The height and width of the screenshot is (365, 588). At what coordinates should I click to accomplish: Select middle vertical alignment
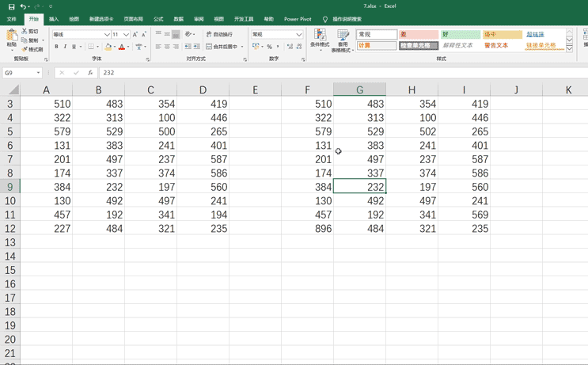click(x=167, y=34)
